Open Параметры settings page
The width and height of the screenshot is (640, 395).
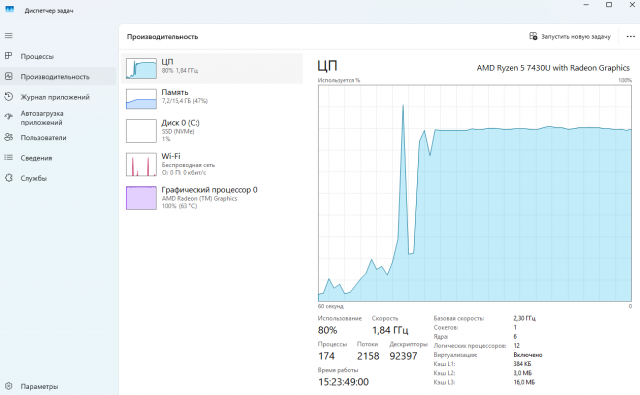coord(58,386)
